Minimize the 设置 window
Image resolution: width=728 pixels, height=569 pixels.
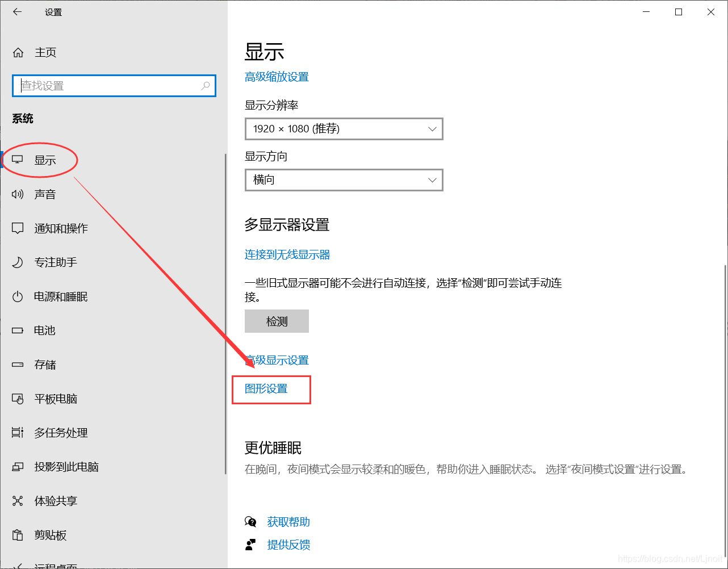point(646,12)
